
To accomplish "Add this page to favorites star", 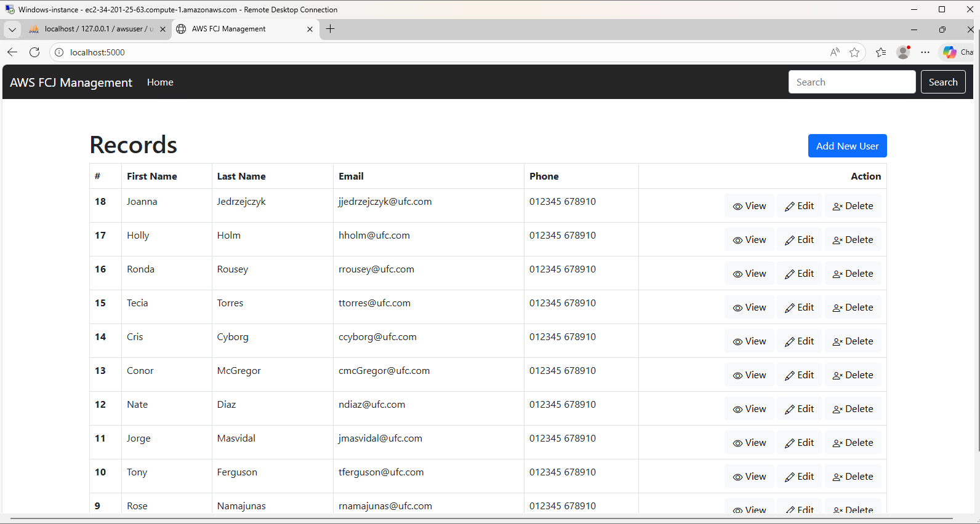I will tap(854, 52).
